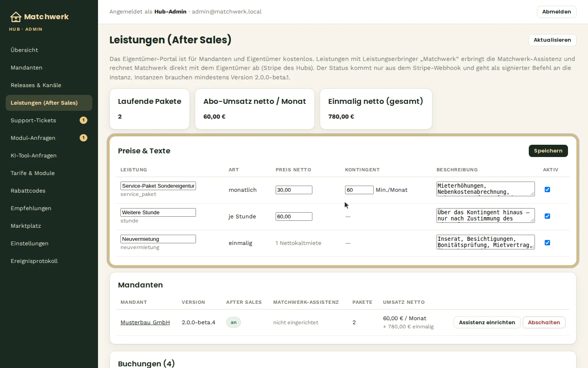The height and width of the screenshot is (368, 588).
Task: Edit the Inserat, Besichtigungen description
Action: coord(486,242)
